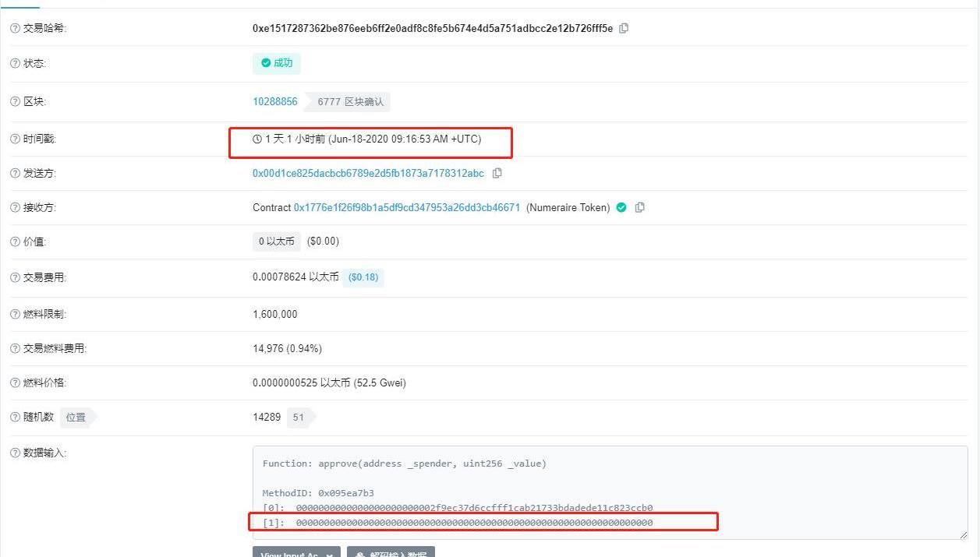Click the help icon beside 交易费用

tap(15, 277)
